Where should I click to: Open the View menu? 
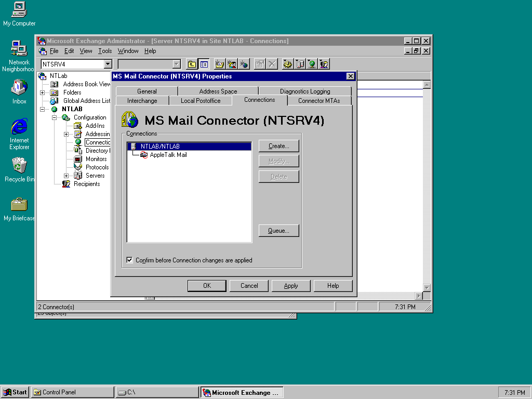pyautogui.click(x=86, y=51)
